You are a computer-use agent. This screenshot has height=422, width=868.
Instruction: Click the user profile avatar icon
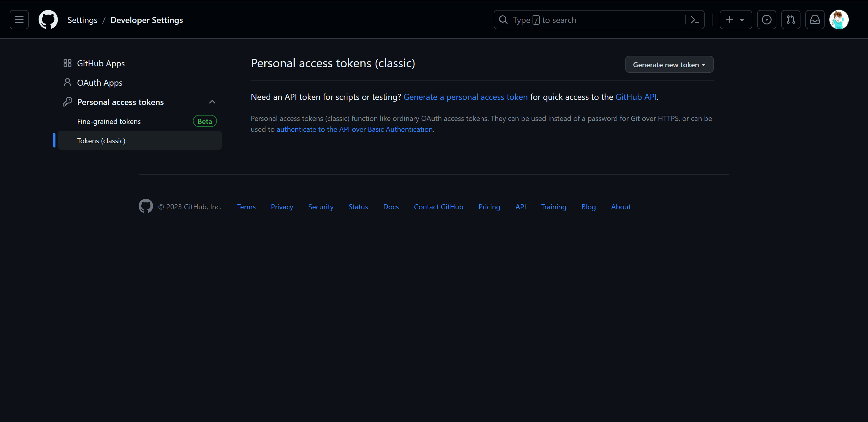pyautogui.click(x=840, y=19)
